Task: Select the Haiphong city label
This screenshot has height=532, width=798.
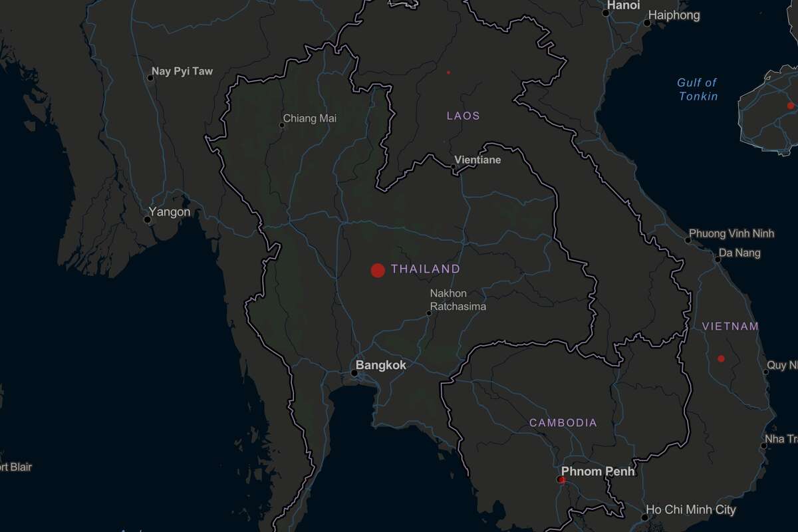Action: pos(674,15)
